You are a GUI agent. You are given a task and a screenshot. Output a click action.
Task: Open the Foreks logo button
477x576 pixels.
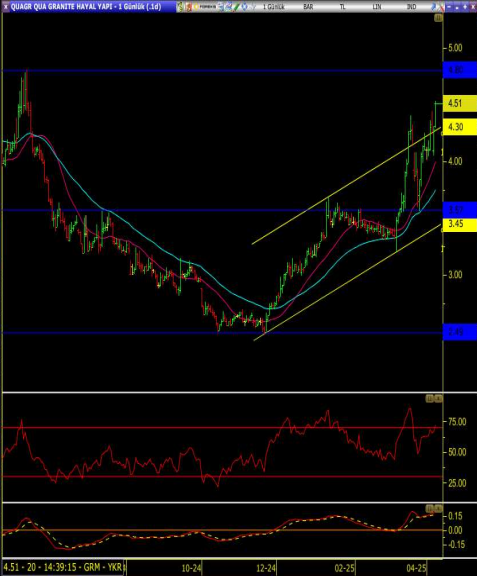click(205, 7)
